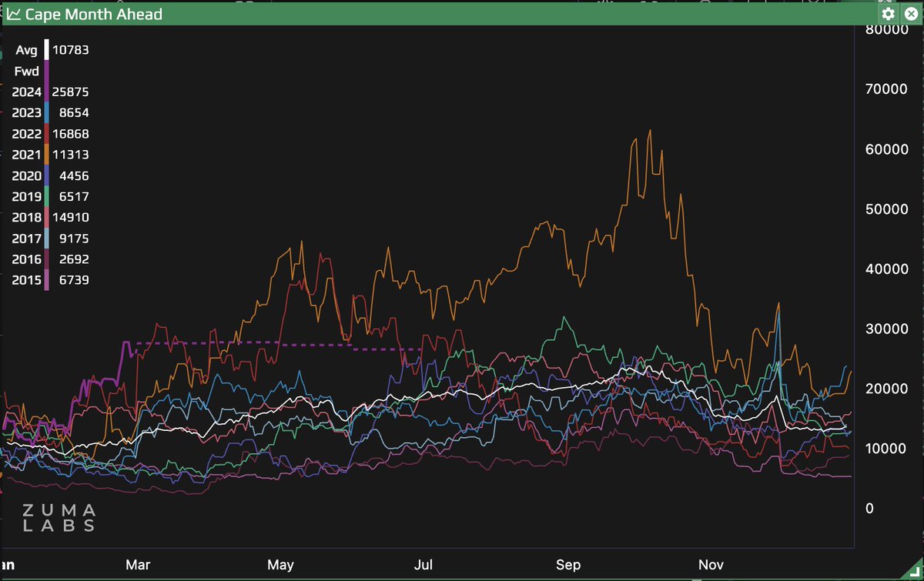Screen dimensions: 924x581
Task: Open chart settings gear icon
Action: click(x=889, y=14)
